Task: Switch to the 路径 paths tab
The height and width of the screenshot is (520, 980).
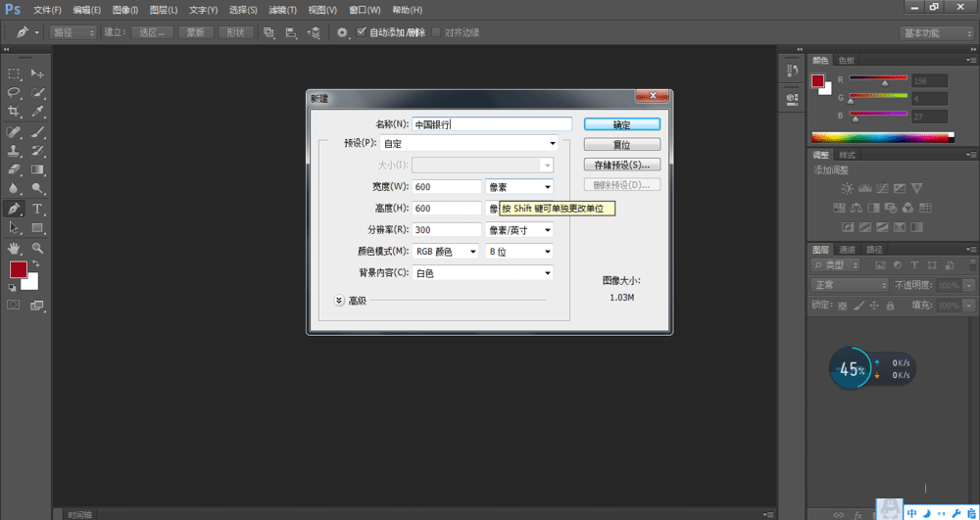Action: (x=873, y=249)
